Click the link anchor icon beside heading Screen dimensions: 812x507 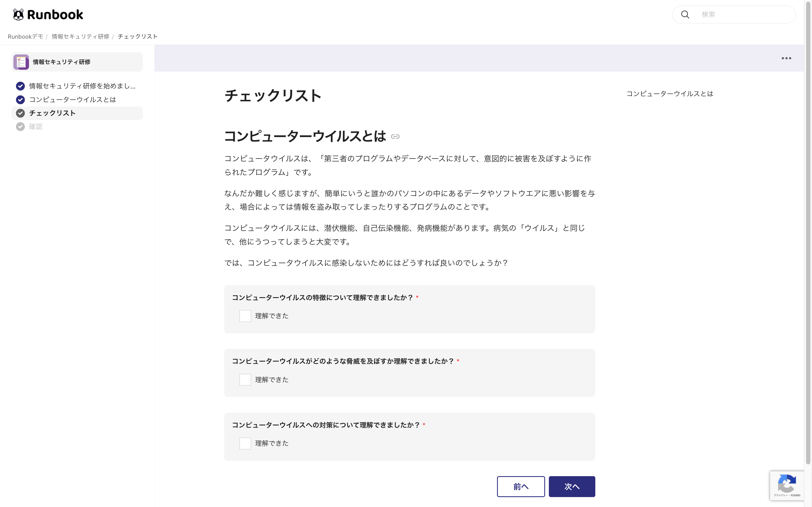click(395, 137)
